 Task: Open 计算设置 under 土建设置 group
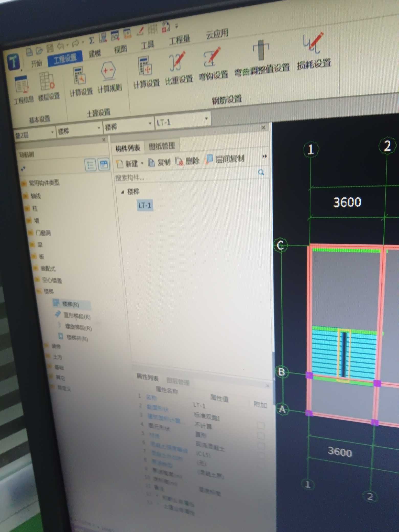(x=81, y=82)
